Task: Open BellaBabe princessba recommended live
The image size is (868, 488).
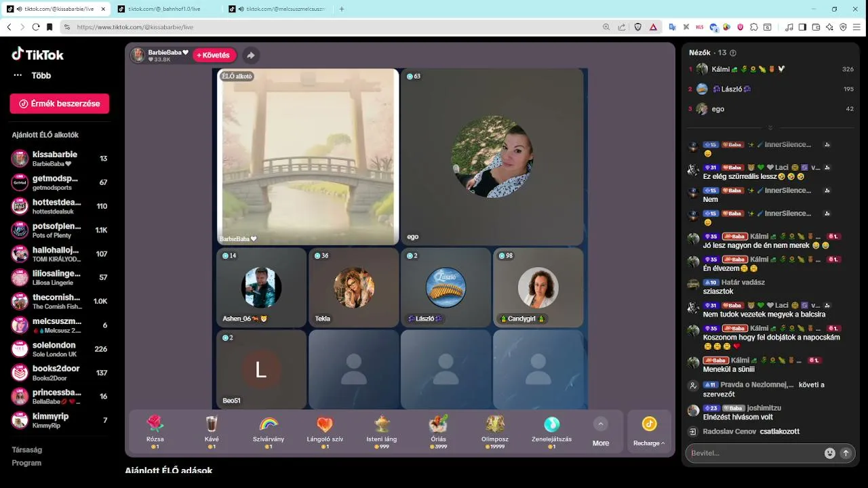Action: pos(60,396)
